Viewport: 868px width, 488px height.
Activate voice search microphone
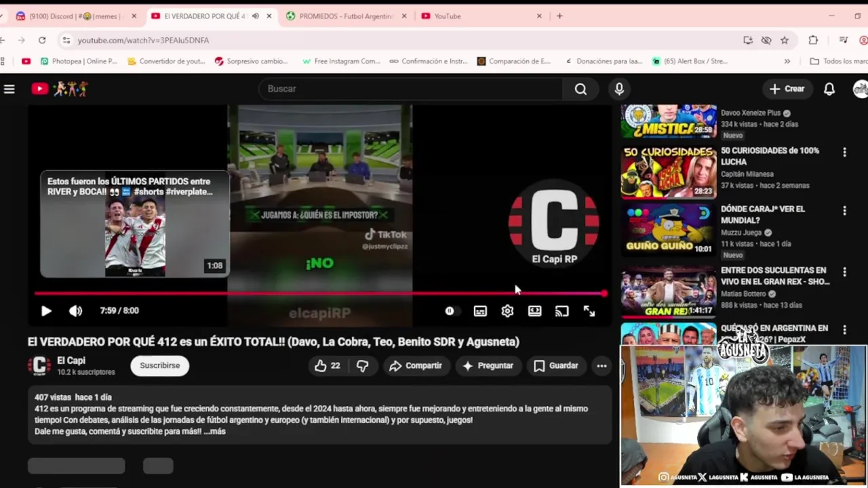pyautogui.click(x=619, y=89)
